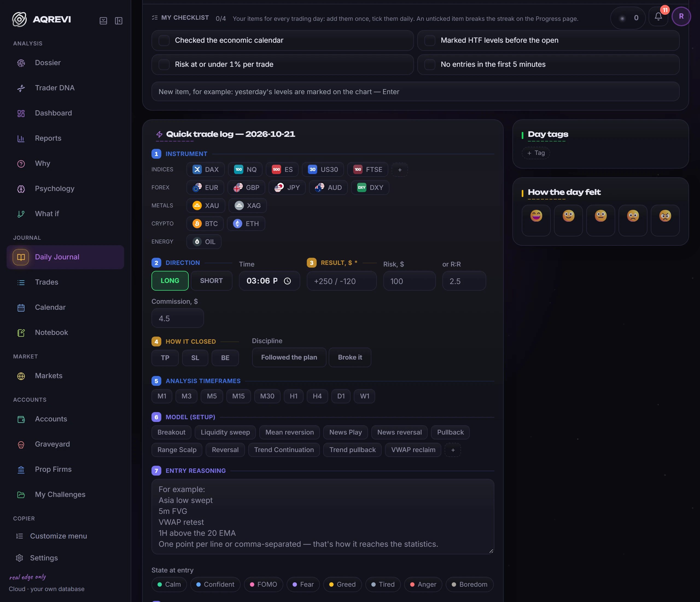The width and height of the screenshot is (700, 602).
Task: Tick Marked HTF levels before the open
Action: [x=429, y=40]
